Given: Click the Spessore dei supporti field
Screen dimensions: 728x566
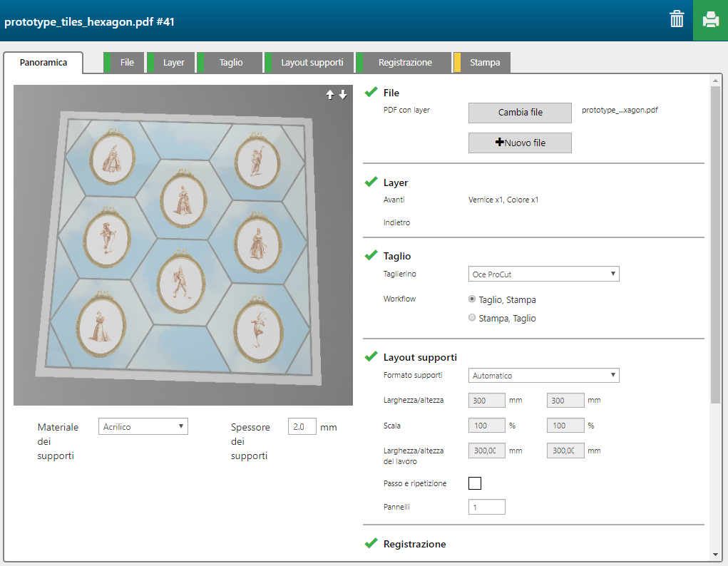Looking at the screenshot, I should (302, 426).
